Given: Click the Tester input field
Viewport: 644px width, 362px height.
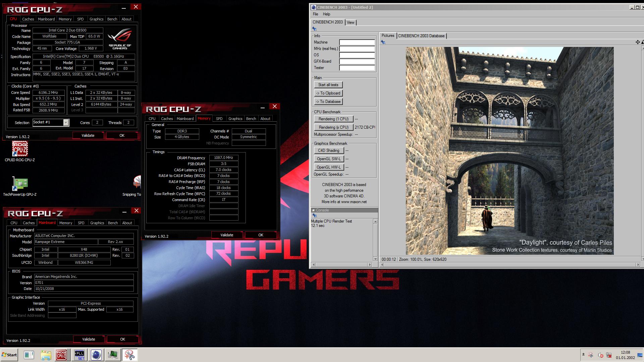Looking at the screenshot, I should click(357, 68).
